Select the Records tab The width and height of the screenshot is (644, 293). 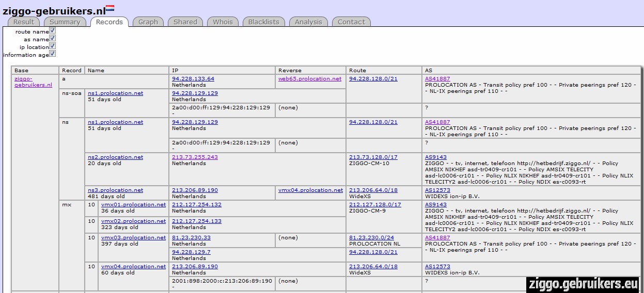[109, 22]
